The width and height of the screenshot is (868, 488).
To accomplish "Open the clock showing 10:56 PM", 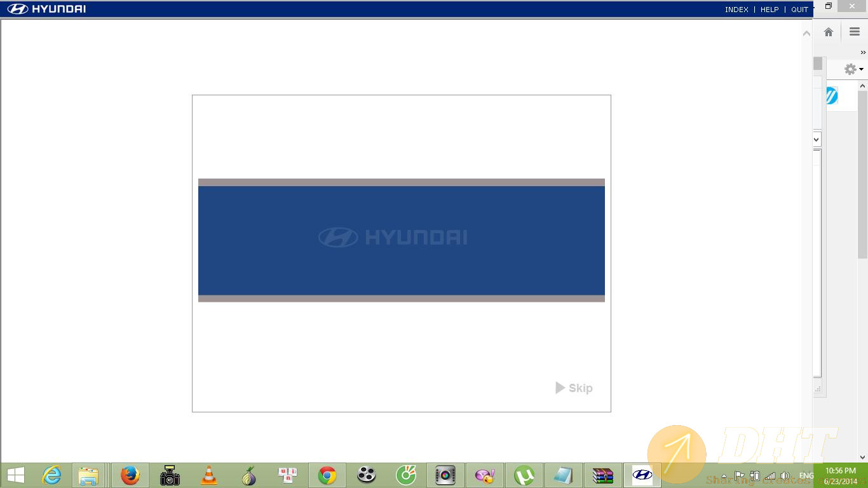I will pyautogui.click(x=841, y=476).
